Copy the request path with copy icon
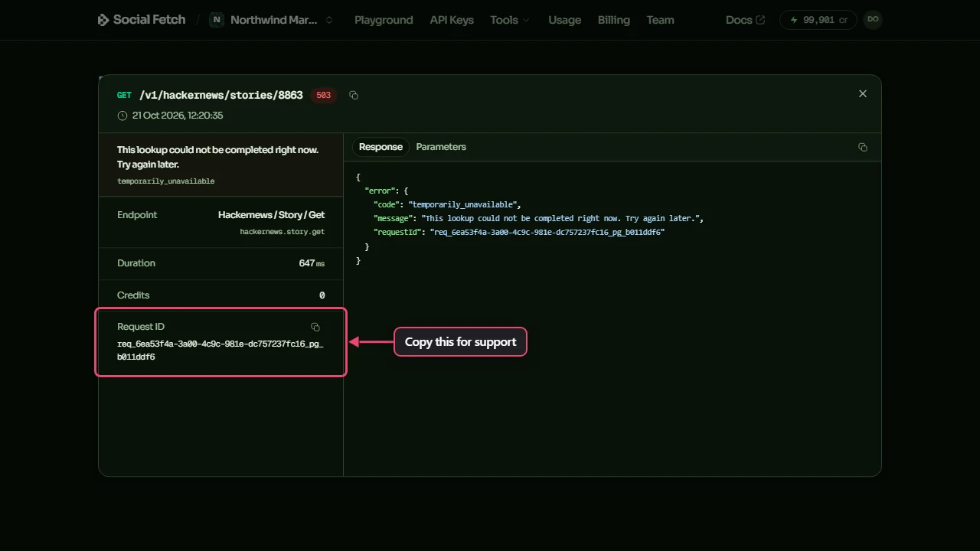The height and width of the screenshot is (551, 980). (354, 96)
